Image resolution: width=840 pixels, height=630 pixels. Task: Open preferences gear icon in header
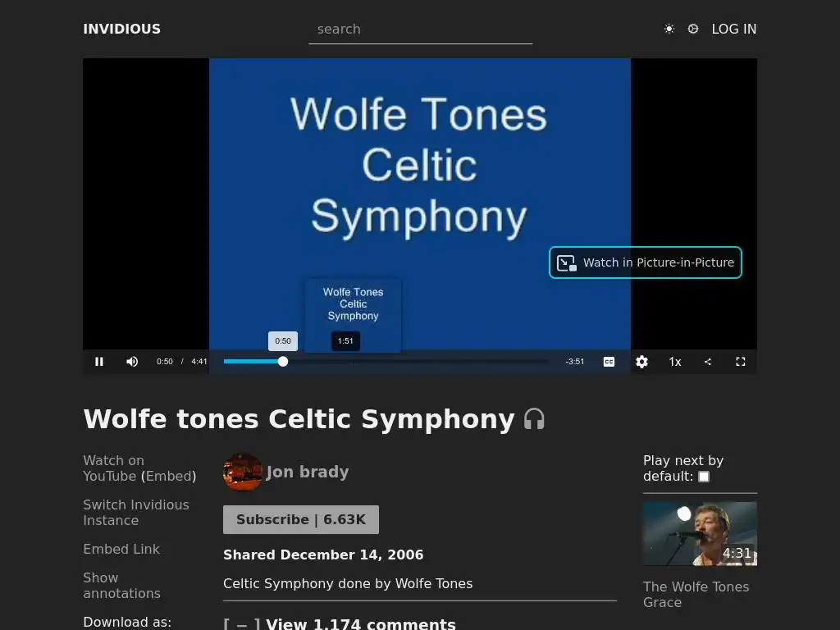(692, 29)
